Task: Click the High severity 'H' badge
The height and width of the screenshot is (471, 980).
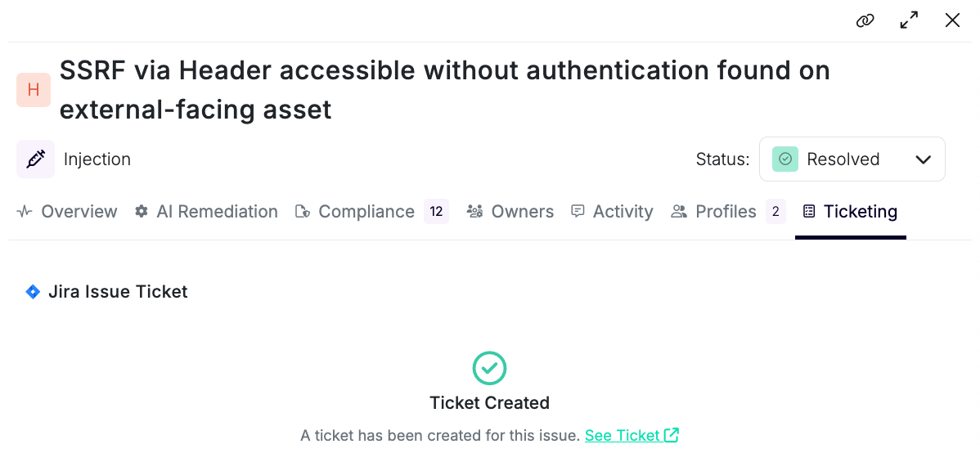Action: (x=33, y=90)
